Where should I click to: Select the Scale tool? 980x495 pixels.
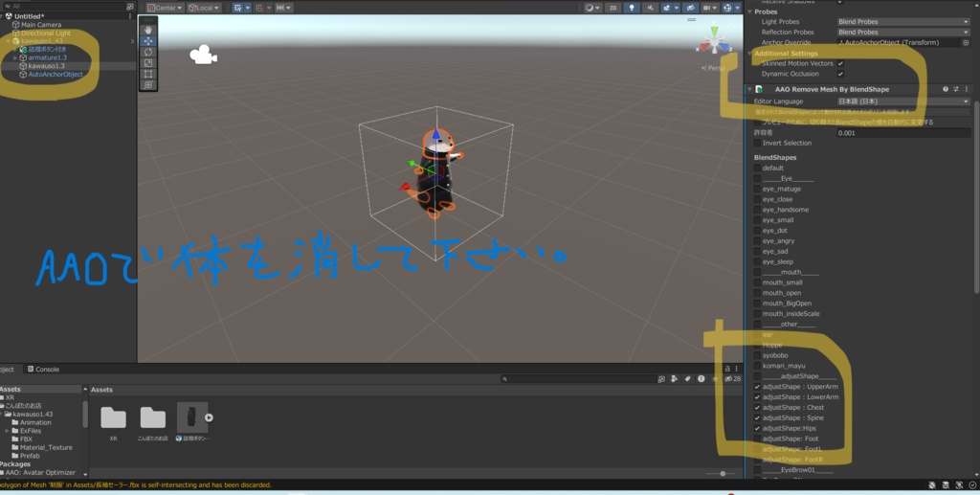point(148,63)
